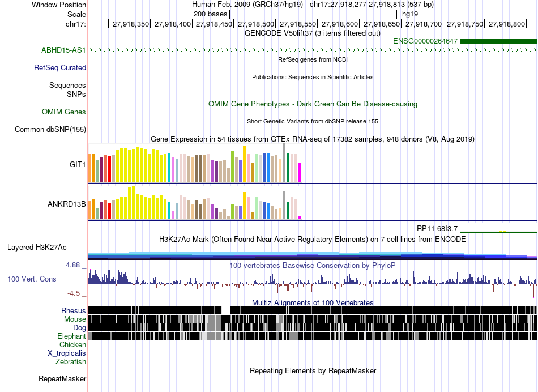Click the Multiz Alignments of 100 Vertebrates title
Image resolution: width=538 pixels, height=392 pixels.
pyautogui.click(x=313, y=302)
